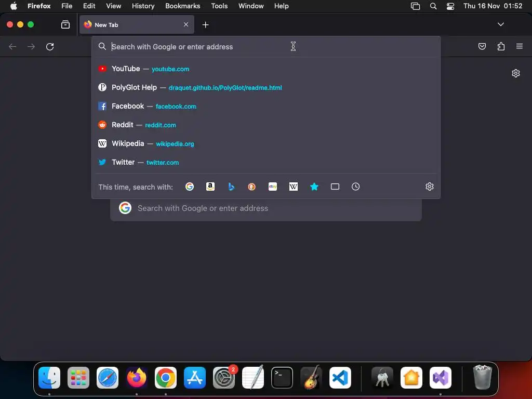Open Control Center in menu bar

(x=450, y=6)
